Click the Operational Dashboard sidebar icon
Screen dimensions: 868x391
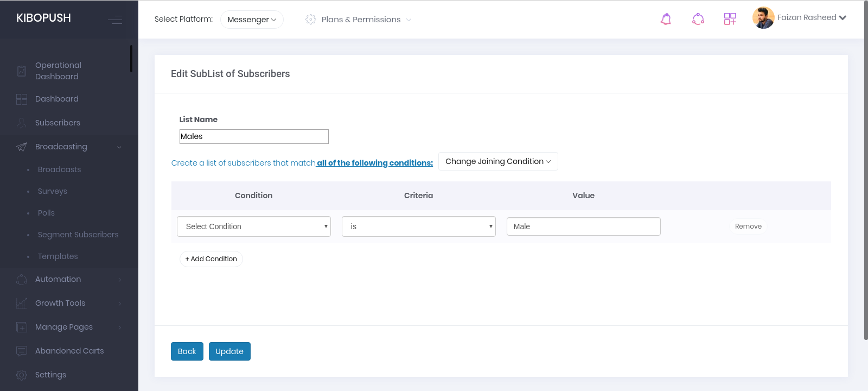click(22, 71)
